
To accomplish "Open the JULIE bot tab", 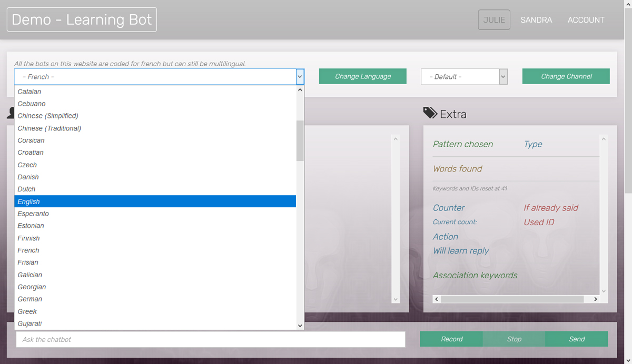I will [x=493, y=20].
